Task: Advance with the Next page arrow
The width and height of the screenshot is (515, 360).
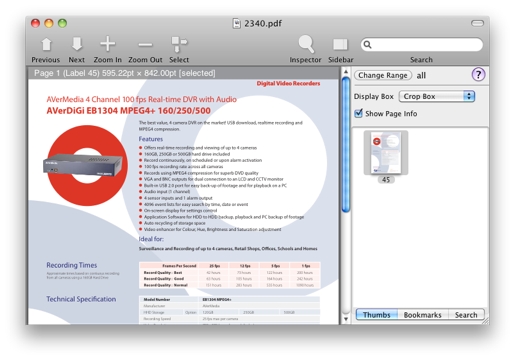Action: pyautogui.click(x=77, y=45)
